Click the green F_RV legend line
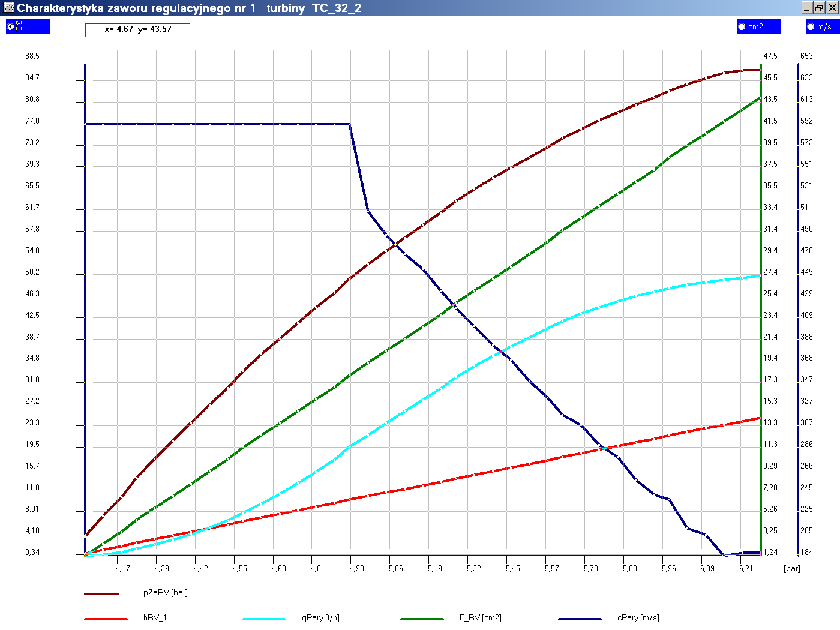The image size is (840, 630). click(x=422, y=619)
